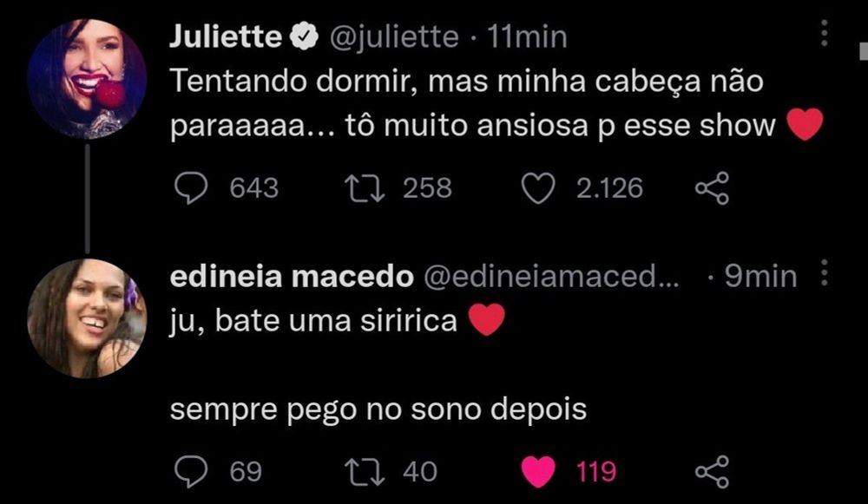Open the Juliette display name link
Screen dimensions: 868x504
(226, 37)
